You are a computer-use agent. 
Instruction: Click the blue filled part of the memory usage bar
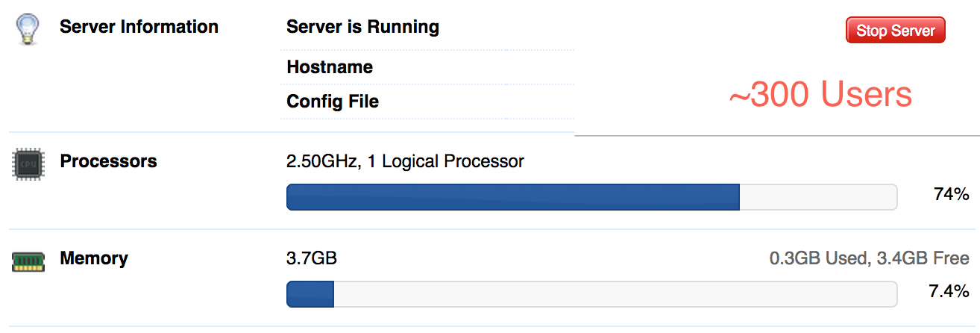[x=310, y=294]
